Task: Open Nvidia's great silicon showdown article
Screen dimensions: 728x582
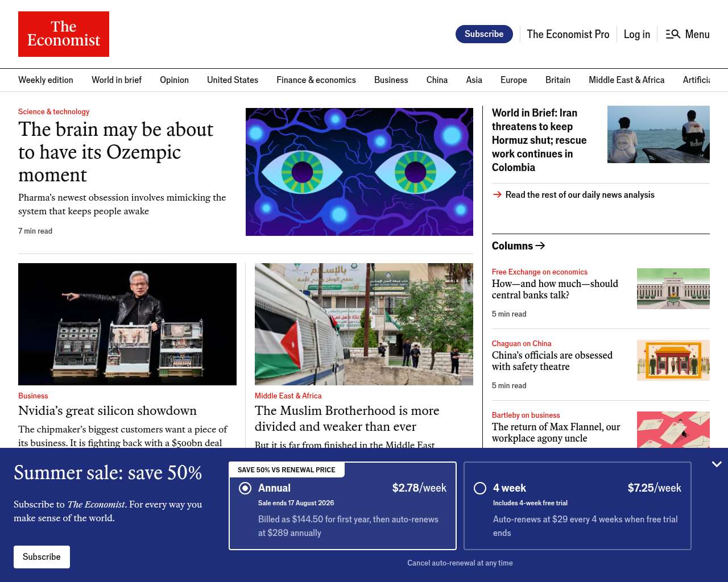Action: (107, 410)
